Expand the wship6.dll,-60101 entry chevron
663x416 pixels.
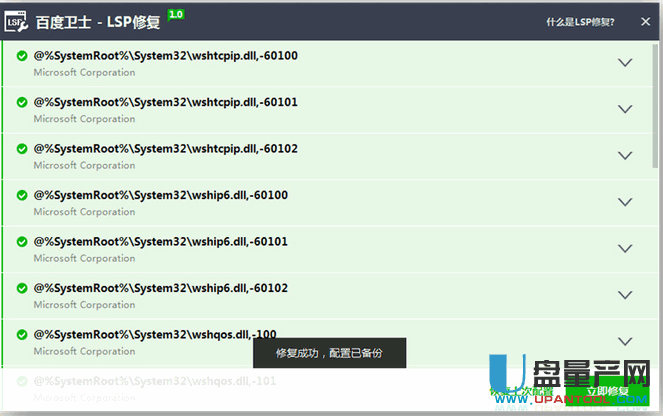tap(626, 249)
